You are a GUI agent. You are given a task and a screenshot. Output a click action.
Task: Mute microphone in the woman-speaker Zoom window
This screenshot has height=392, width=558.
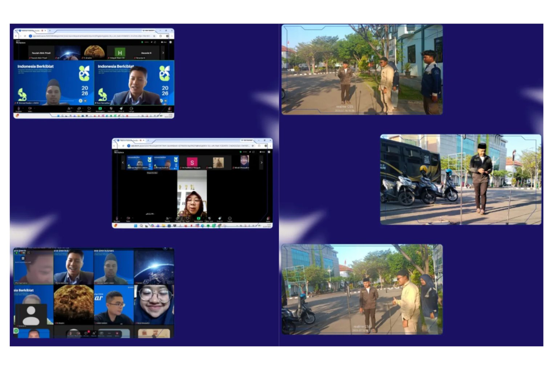pos(117,219)
